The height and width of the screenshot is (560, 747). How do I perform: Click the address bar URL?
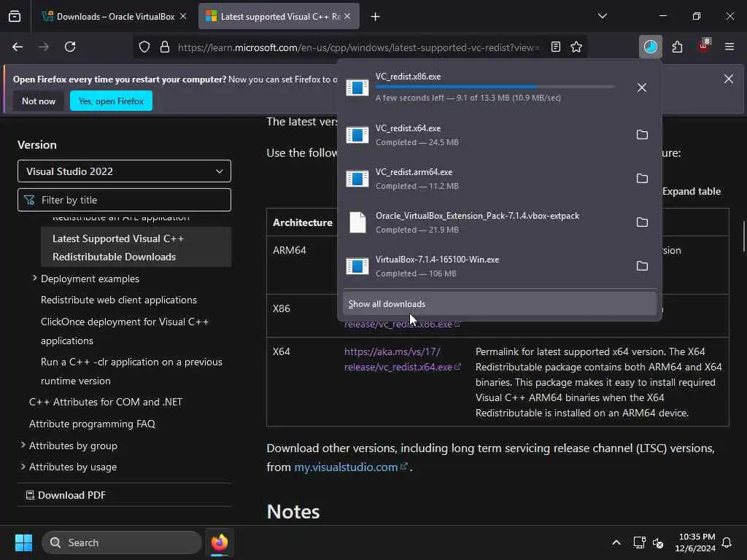358,47
